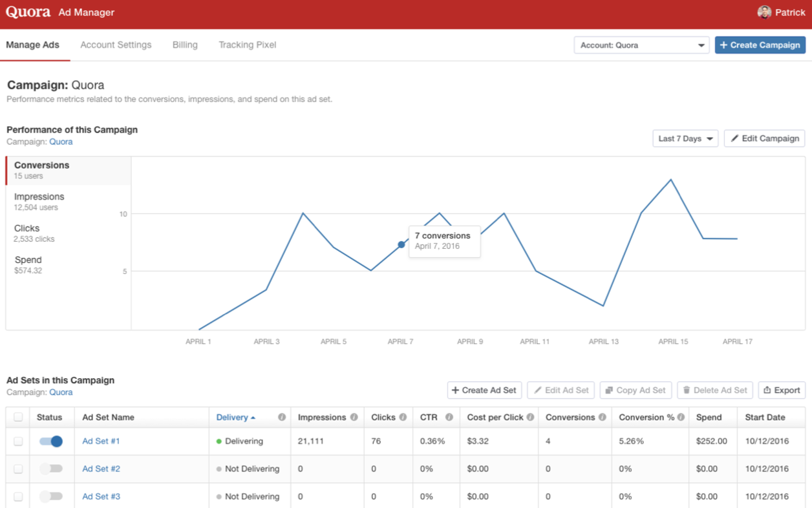Check the select-all checkbox in table header
This screenshot has width=812, height=508.
(18, 418)
